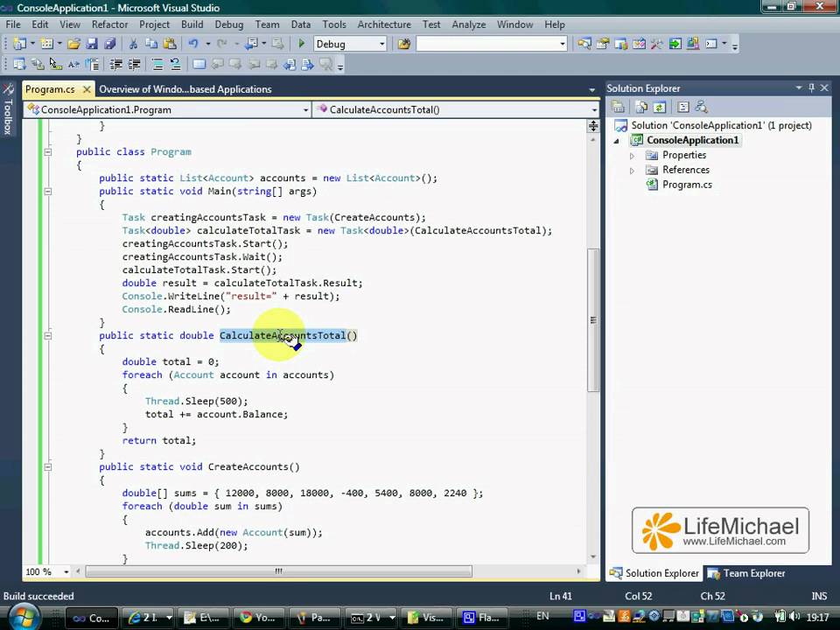Collapse the CreateAccounts method outline region
The image size is (840, 630).
(x=47, y=466)
